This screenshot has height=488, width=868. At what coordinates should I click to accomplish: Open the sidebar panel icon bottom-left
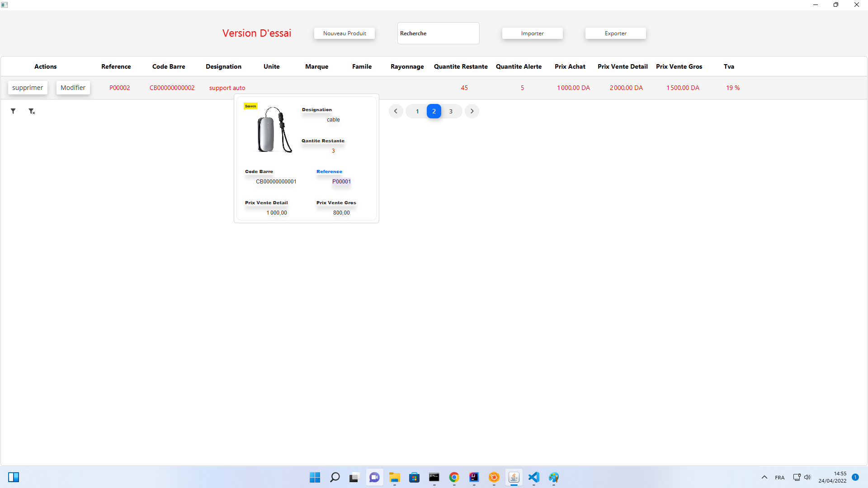click(14, 477)
